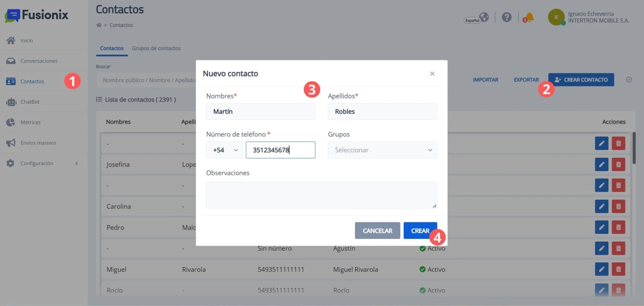This screenshot has height=306, width=644.
Task: Click the Acciones column header
Action: click(613, 122)
